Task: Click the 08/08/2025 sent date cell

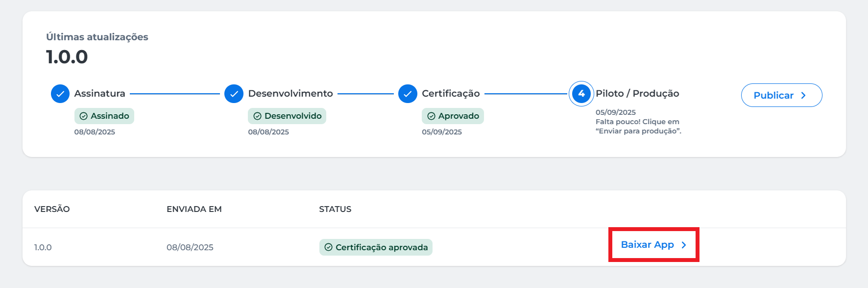Action: click(x=190, y=247)
